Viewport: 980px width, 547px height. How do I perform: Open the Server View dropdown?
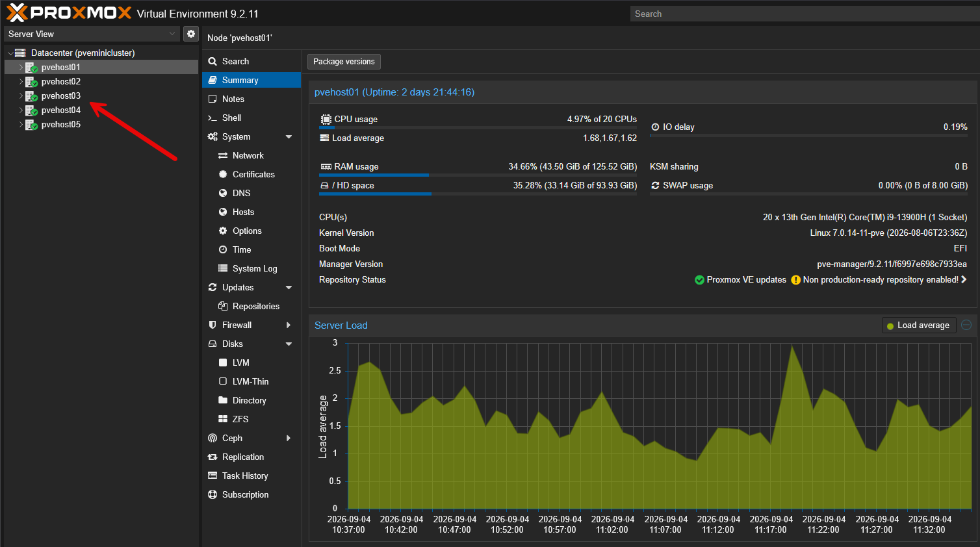coord(172,34)
